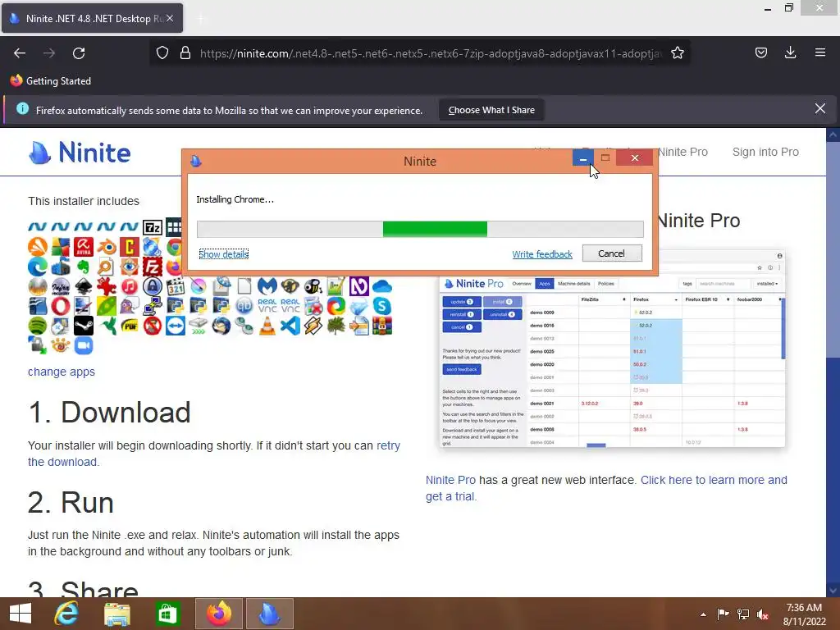Click the Choose What I Share button
The image size is (840, 630).
pos(491,110)
